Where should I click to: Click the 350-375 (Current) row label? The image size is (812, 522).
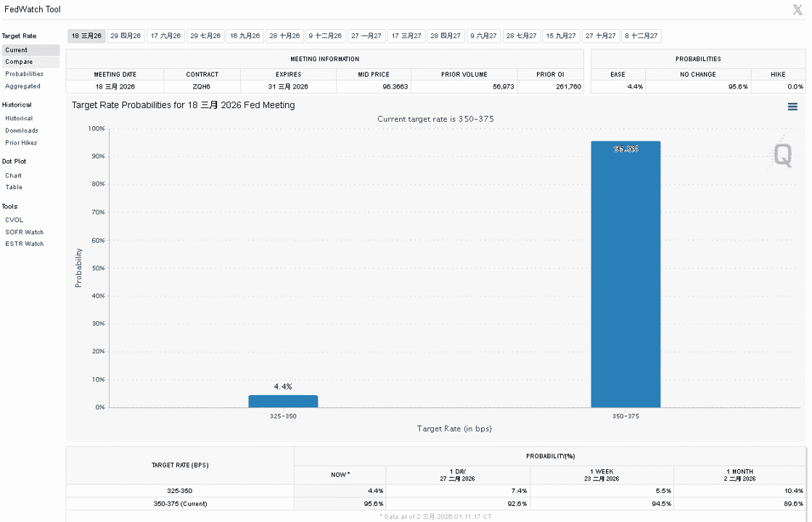tap(180, 504)
